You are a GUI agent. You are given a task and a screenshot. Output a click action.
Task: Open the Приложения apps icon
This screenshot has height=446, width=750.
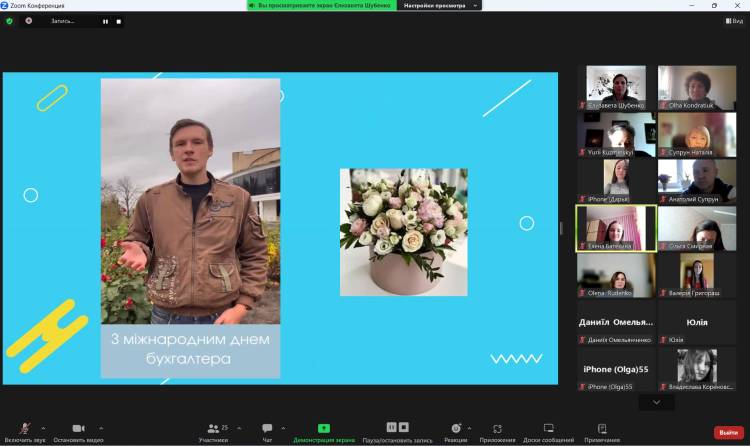click(x=497, y=429)
